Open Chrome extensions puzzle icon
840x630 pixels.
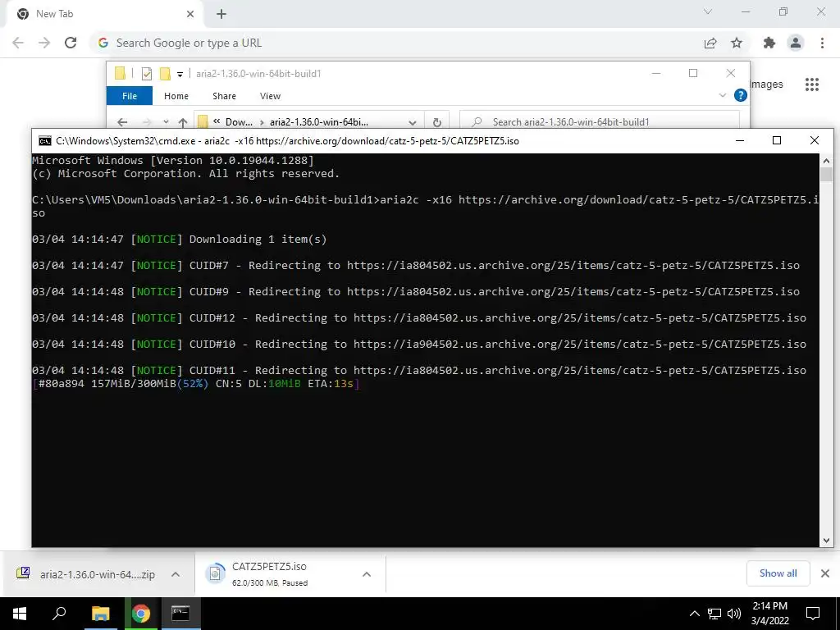[769, 43]
